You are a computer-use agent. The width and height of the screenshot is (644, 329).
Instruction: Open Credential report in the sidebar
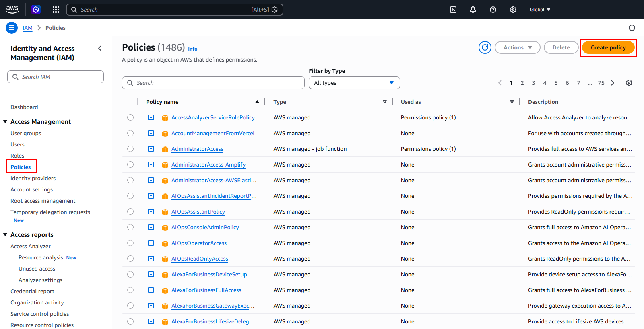[x=32, y=291]
